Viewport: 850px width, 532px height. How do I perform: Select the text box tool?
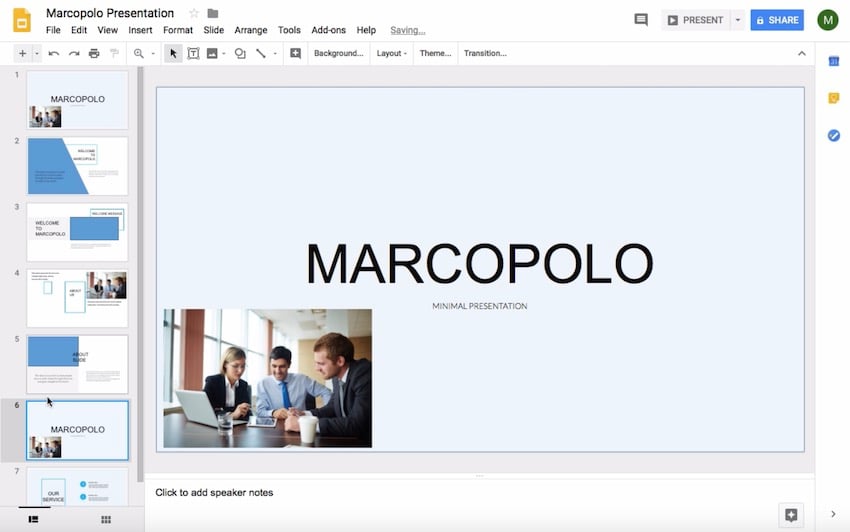[193, 53]
